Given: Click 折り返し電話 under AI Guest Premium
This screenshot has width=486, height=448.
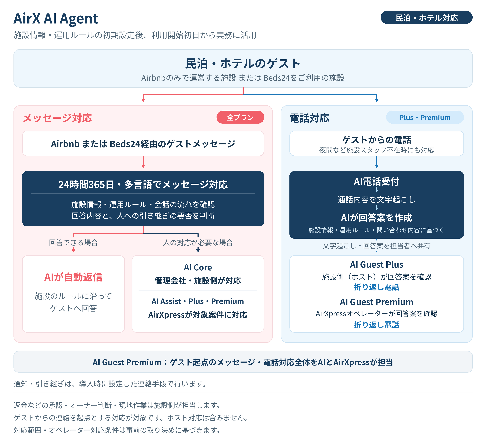Looking at the screenshot, I should (376, 325).
